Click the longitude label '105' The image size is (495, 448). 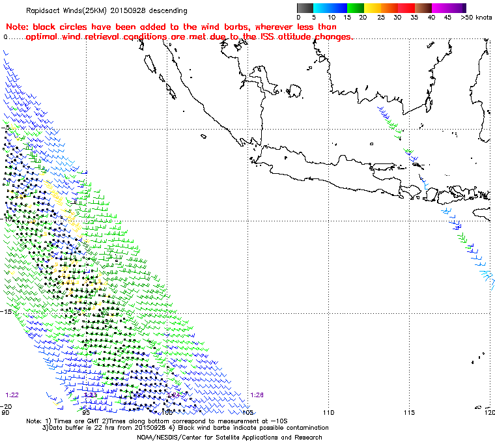(247, 412)
